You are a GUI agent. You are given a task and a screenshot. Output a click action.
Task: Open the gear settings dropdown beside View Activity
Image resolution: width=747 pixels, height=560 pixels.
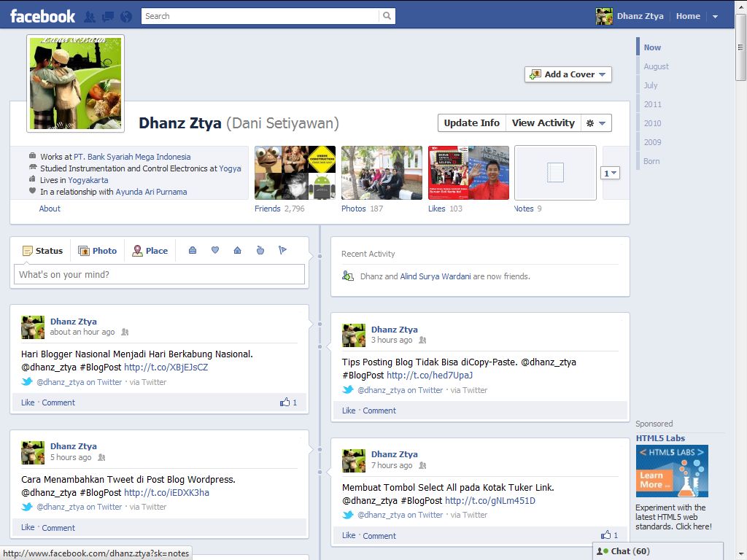click(597, 122)
